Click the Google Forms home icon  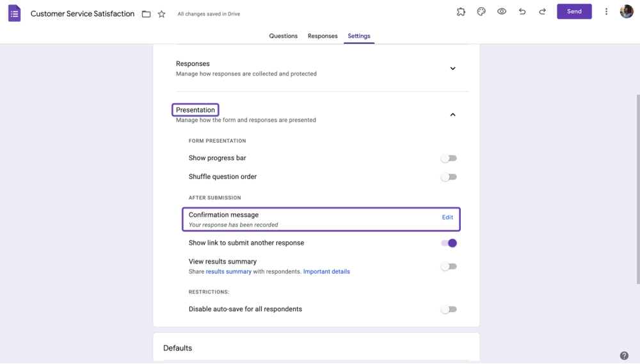click(x=14, y=13)
